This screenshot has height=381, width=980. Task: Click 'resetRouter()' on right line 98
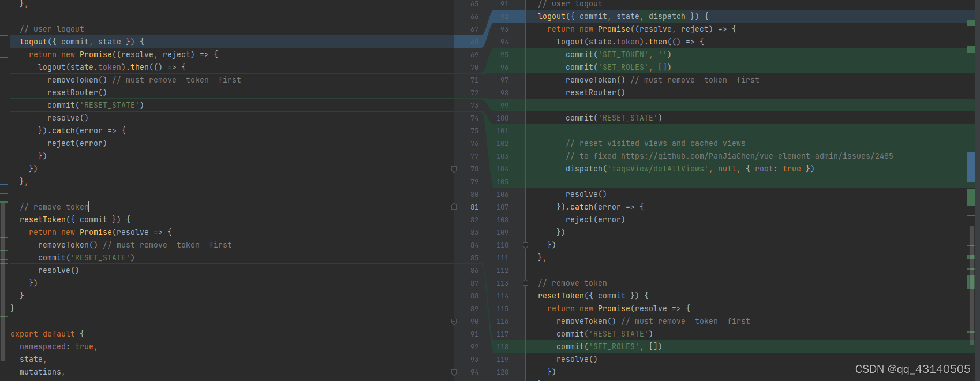coord(596,92)
